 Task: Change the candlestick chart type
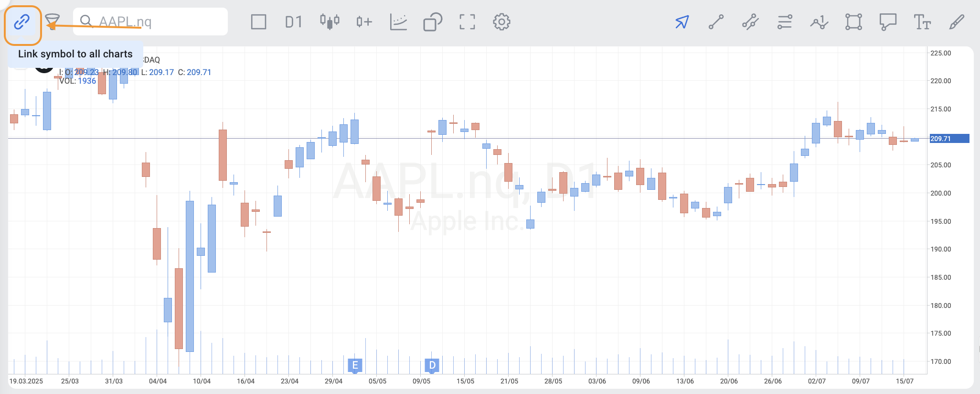click(x=330, y=22)
